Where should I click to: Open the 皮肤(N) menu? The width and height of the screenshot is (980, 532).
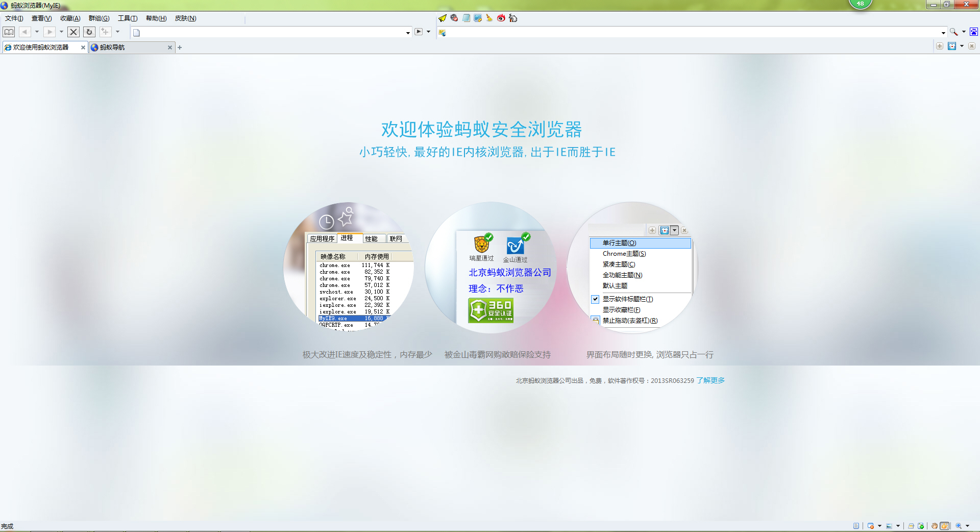[x=185, y=18]
